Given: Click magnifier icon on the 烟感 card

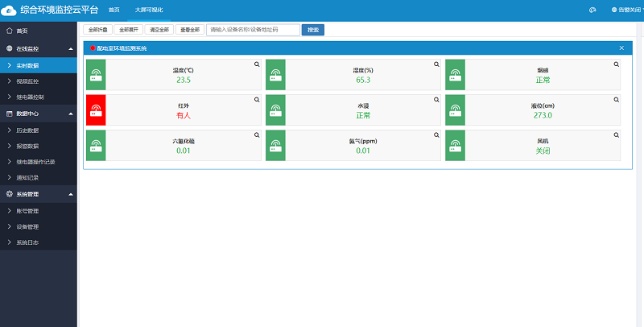Looking at the screenshot, I should point(617,64).
